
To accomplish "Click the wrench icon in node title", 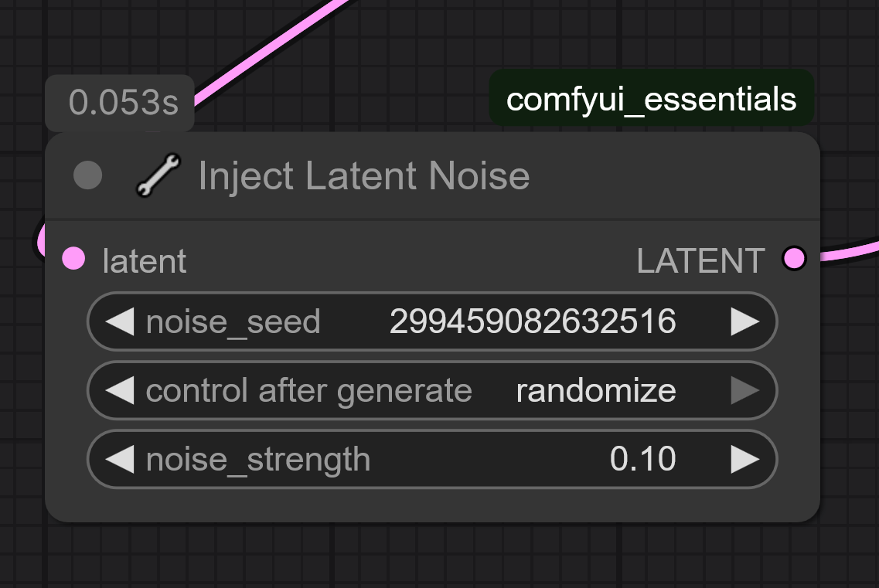I will (158, 175).
